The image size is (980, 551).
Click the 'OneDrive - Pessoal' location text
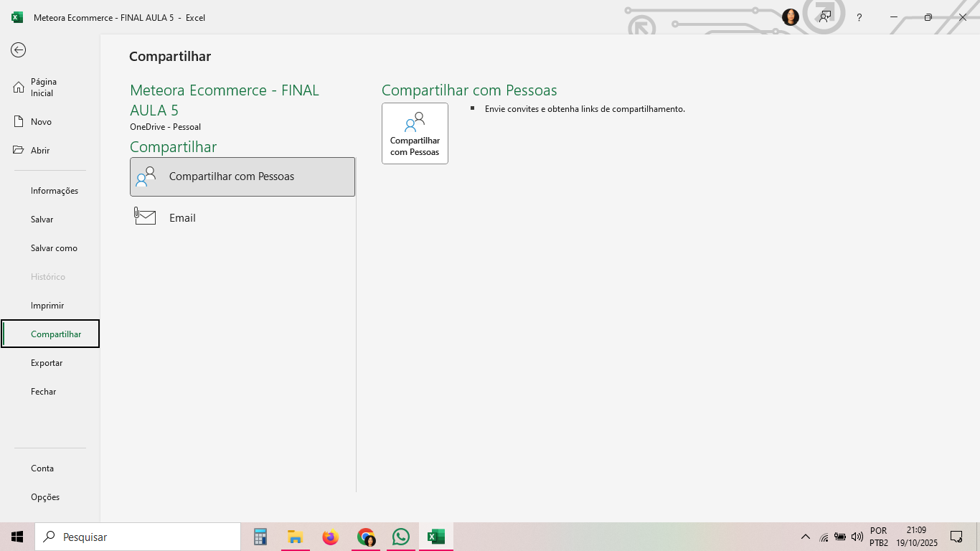165,127
